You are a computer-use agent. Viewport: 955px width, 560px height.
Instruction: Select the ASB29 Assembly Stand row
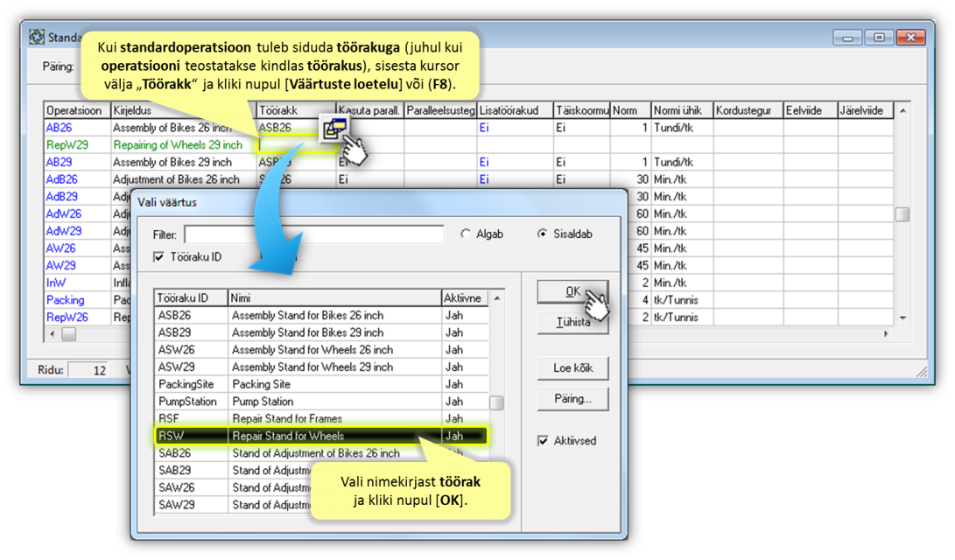click(x=321, y=332)
